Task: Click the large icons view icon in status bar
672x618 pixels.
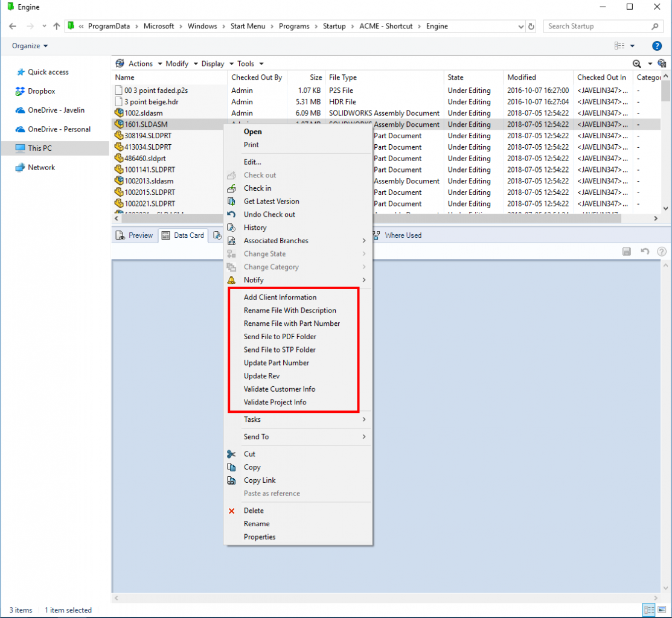Action: 662,610
